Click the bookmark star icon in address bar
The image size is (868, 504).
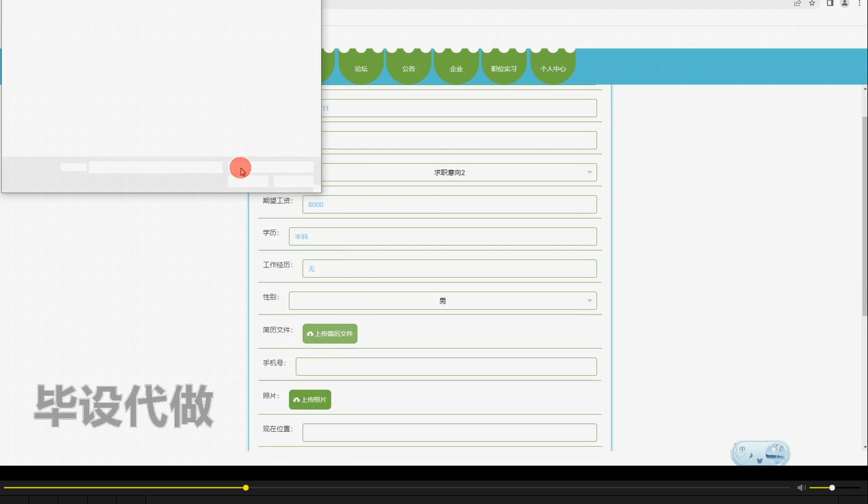click(x=811, y=3)
